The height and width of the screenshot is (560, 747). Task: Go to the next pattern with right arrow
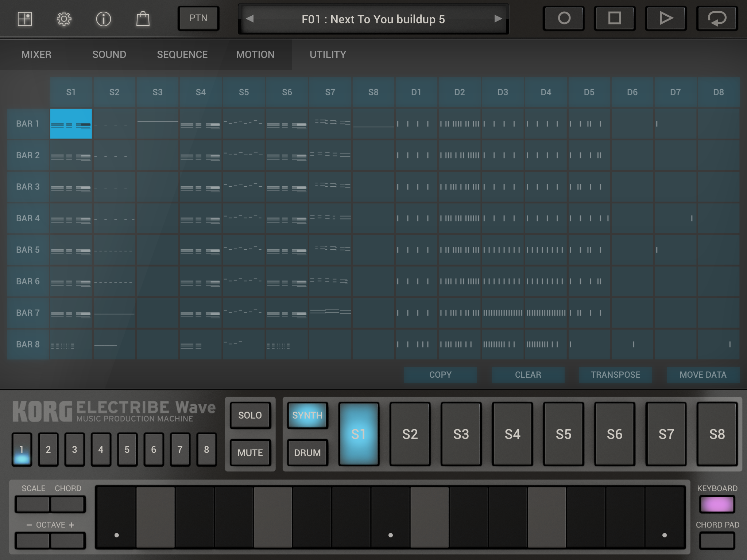click(498, 19)
